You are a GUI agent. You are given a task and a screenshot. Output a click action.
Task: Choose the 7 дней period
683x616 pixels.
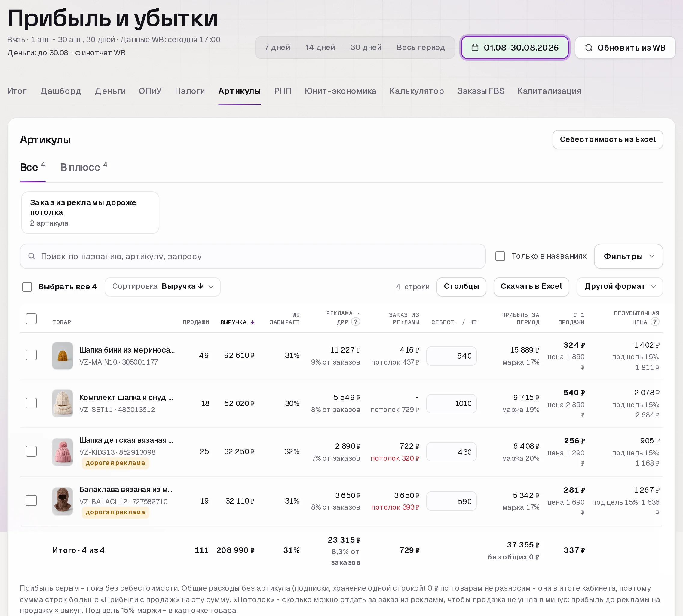coord(277,48)
